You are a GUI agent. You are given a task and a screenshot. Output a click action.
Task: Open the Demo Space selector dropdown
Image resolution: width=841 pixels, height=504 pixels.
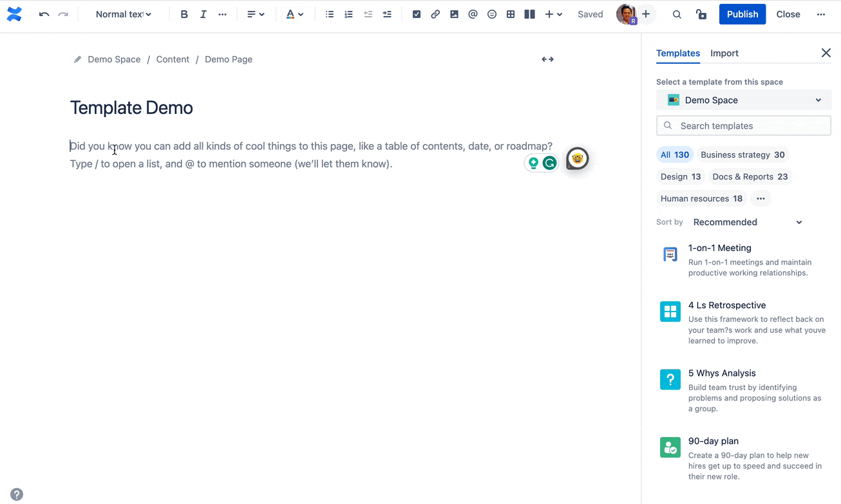(744, 100)
